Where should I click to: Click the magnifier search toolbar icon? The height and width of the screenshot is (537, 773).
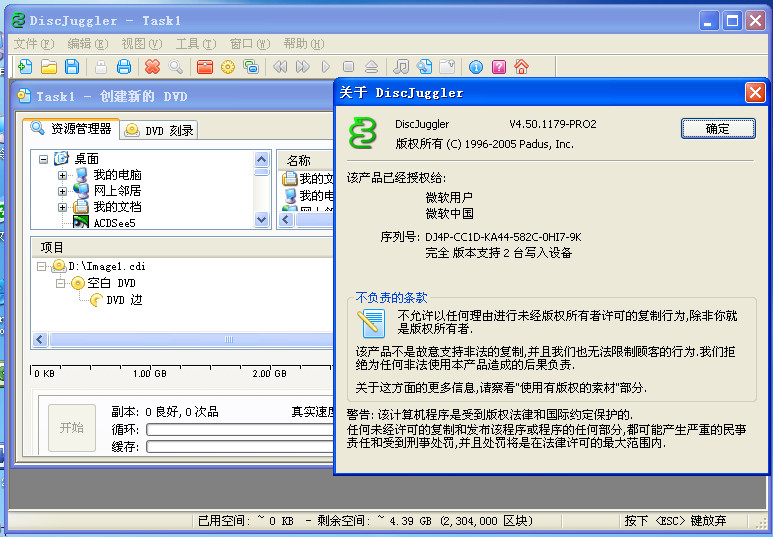[176, 67]
